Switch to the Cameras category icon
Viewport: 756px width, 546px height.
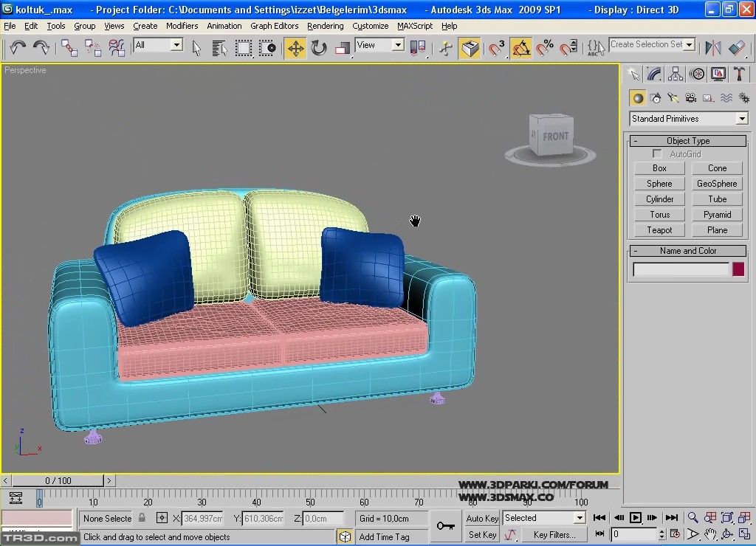tap(690, 97)
